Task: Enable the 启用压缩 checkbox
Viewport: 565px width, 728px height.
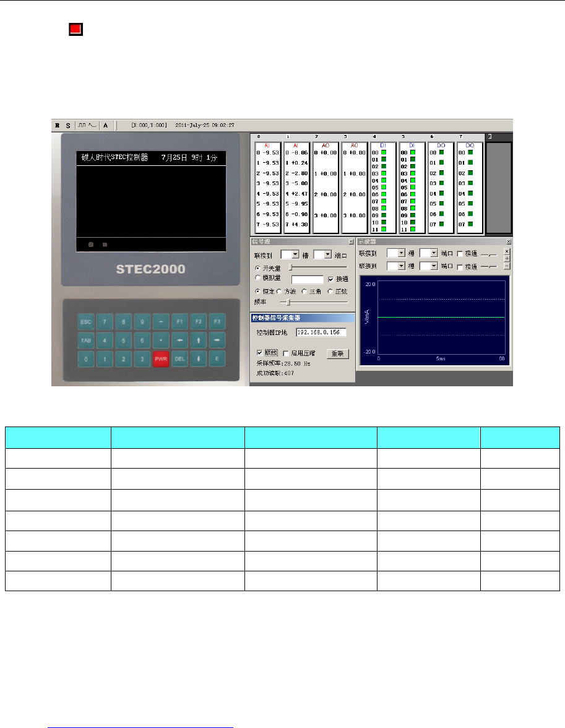Action: tap(285, 353)
